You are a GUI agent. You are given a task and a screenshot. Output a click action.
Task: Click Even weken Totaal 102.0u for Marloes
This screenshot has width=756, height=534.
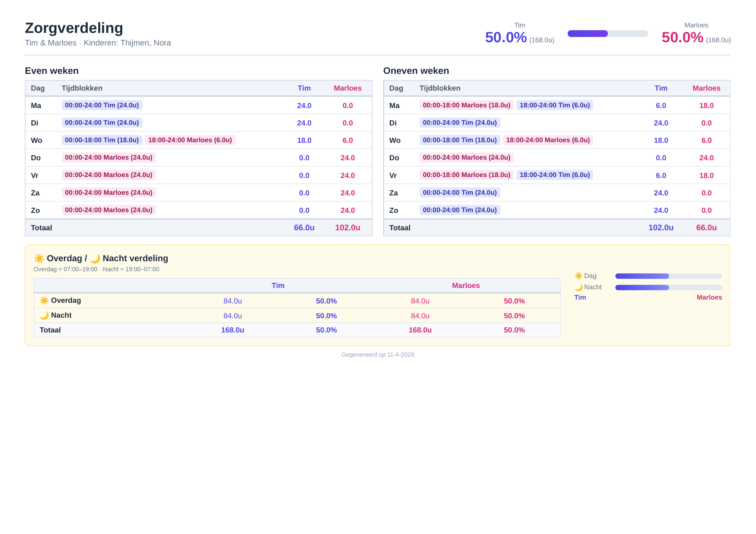click(x=347, y=228)
